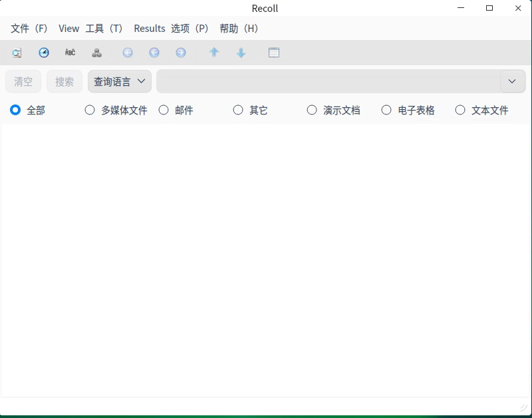Screen dimensions: 532x418
Task: Select the 演示文档 filter
Action: point(334,110)
